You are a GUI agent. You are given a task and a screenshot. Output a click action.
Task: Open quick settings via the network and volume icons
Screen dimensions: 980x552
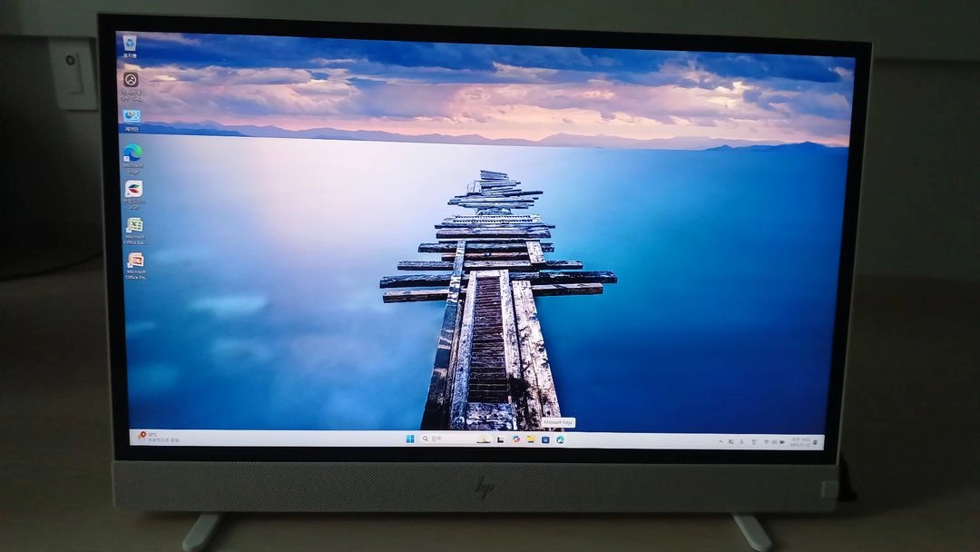pos(774,442)
